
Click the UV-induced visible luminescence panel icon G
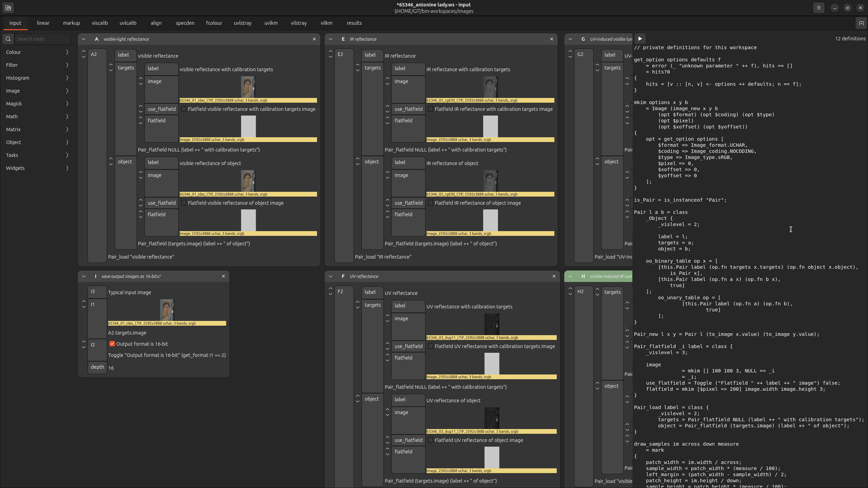click(584, 39)
